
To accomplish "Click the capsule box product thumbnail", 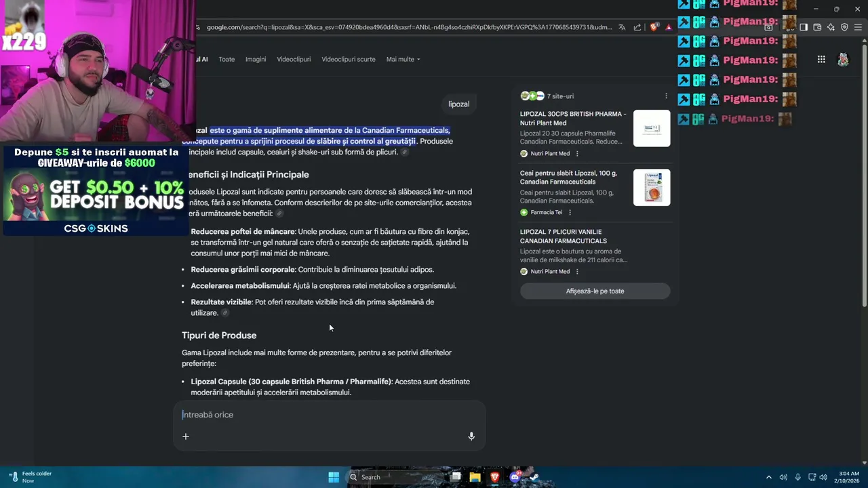I will 652,128.
